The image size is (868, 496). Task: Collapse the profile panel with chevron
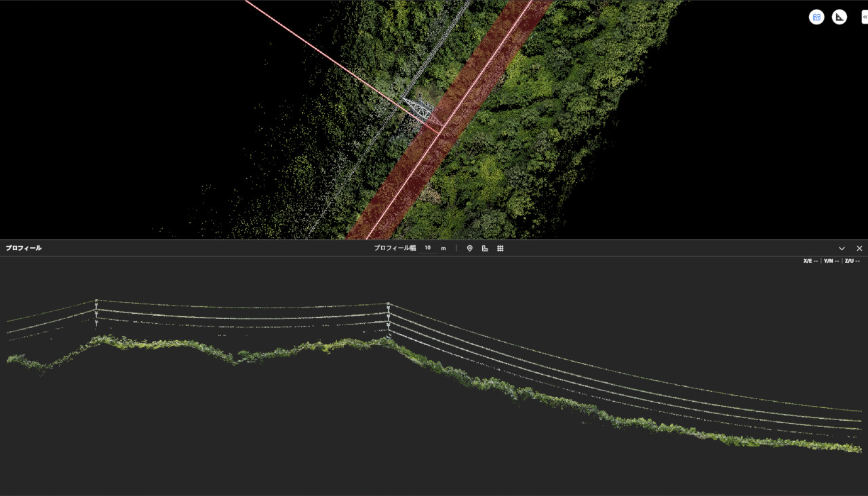coord(842,249)
